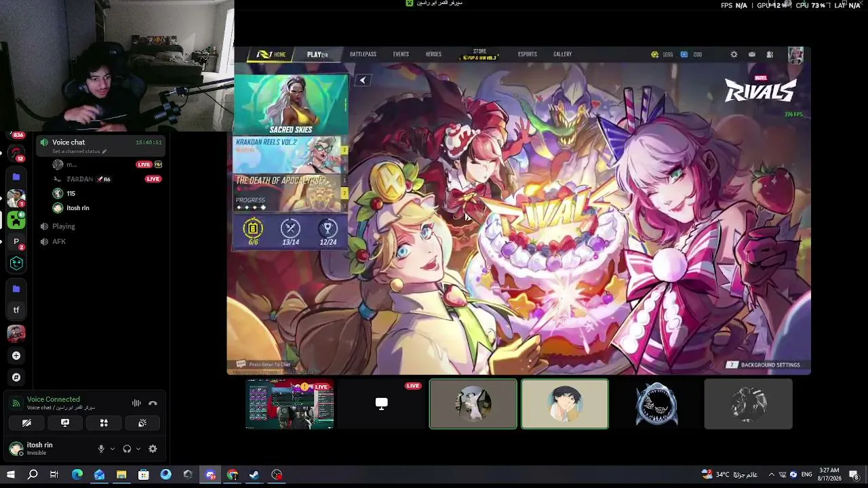
Task: Open the Marvel Rivals friends list
Action: 770,54
